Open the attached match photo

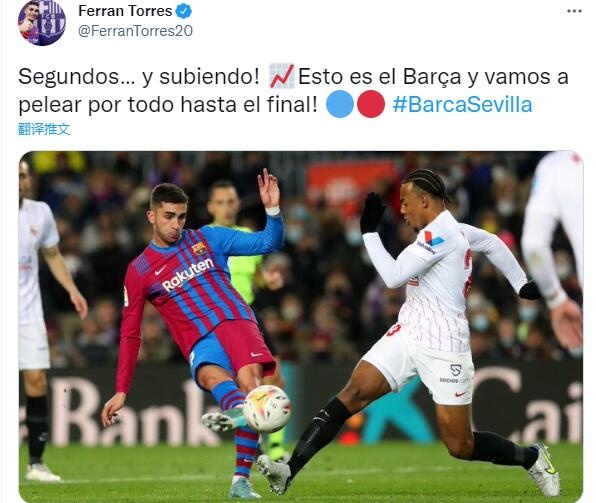[301, 326]
